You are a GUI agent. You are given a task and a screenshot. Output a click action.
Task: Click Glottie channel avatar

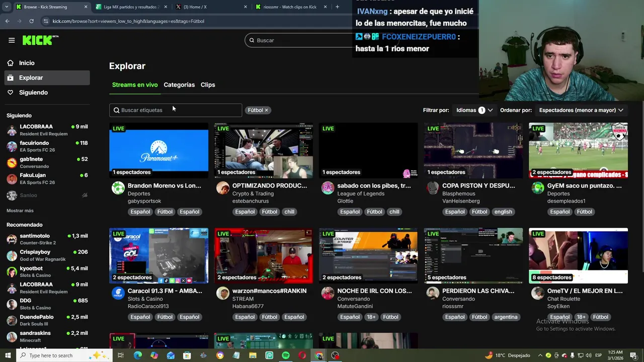pos(328,188)
